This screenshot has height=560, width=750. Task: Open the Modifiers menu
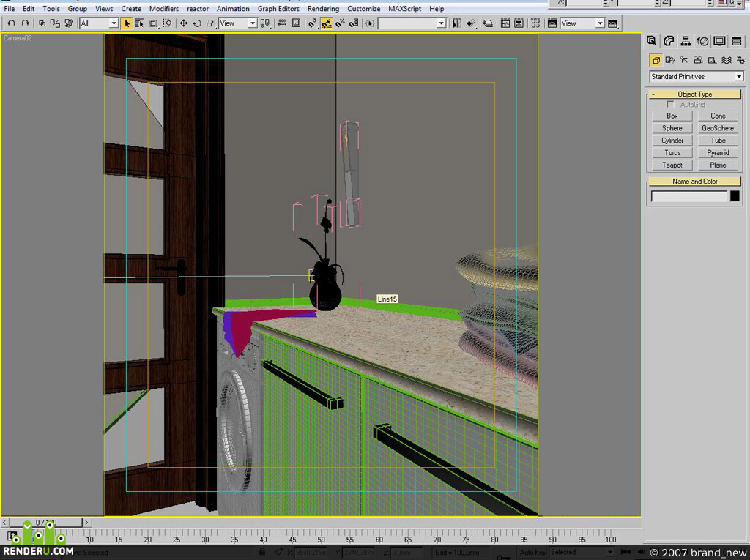point(164,9)
